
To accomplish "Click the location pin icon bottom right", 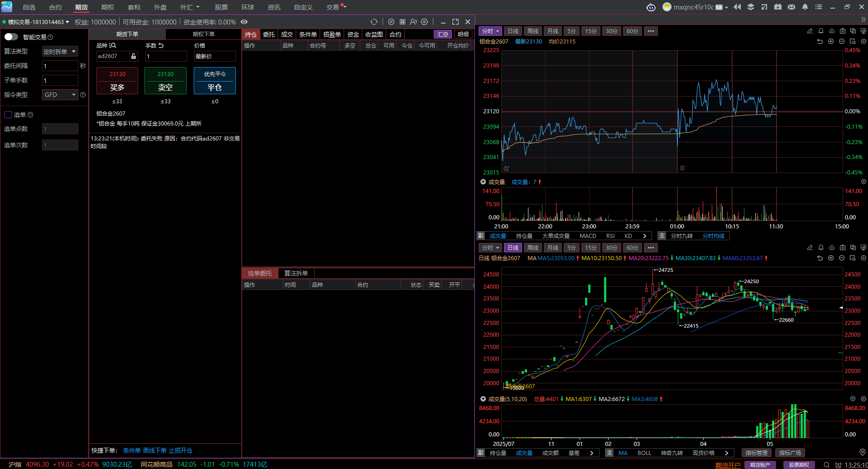I will (x=863, y=452).
